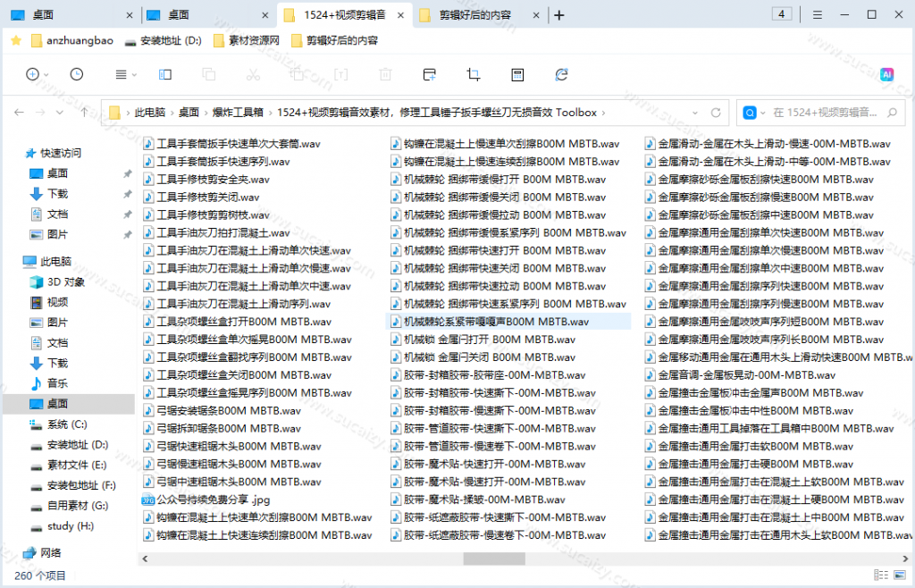
Task: Click the new window icon in toolbar
Action: [x=430, y=74]
